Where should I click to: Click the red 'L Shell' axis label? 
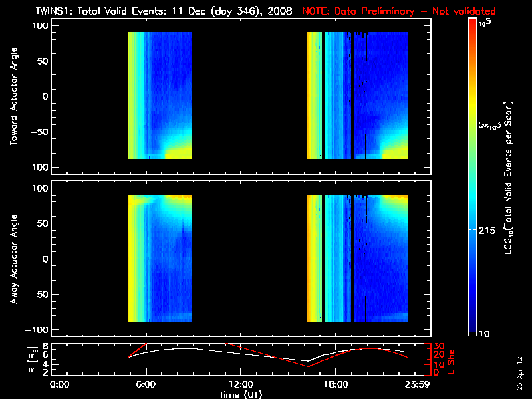tap(451, 359)
